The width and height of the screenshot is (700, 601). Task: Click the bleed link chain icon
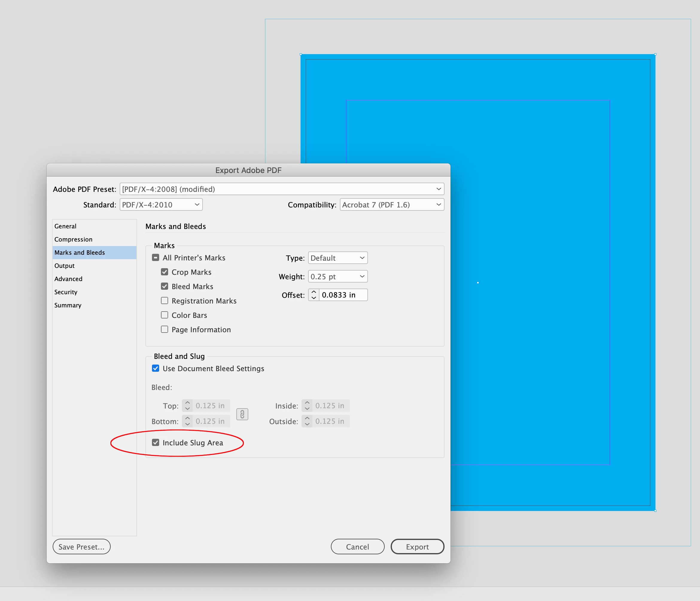tap(242, 414)
